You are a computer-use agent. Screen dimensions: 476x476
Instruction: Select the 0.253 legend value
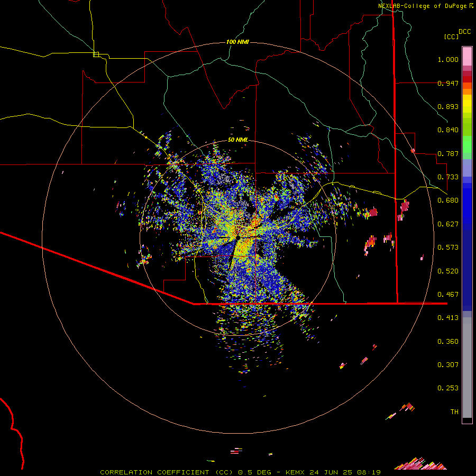[448, 388]
